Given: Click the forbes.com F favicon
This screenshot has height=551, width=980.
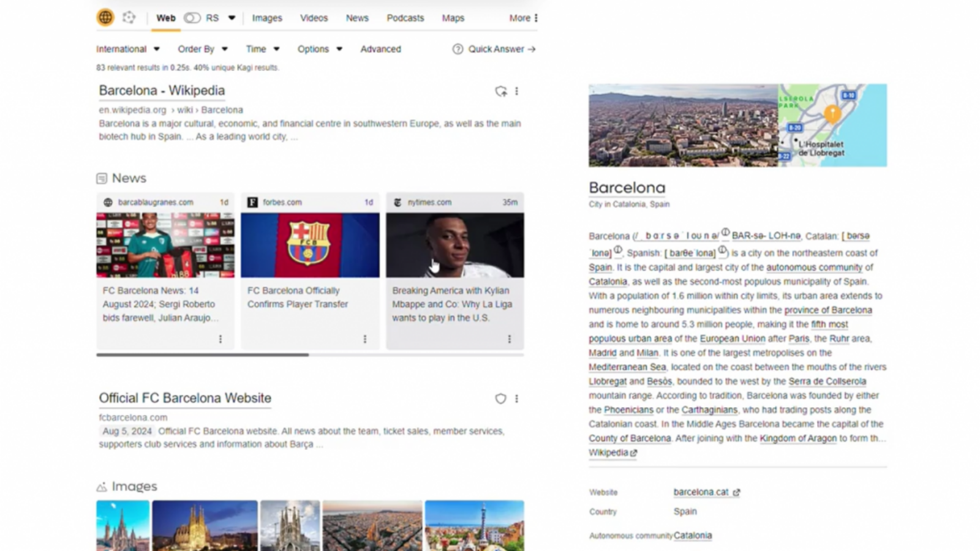Looking at the screenshot, I should (252, 202).
